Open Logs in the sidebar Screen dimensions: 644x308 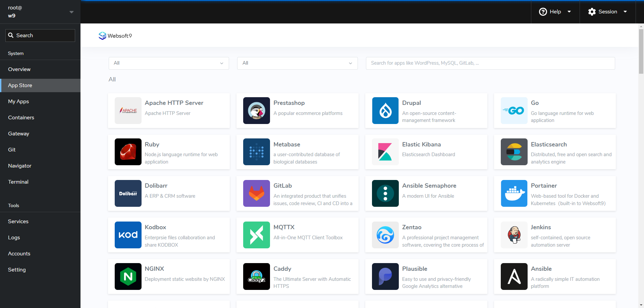point(40,238)
